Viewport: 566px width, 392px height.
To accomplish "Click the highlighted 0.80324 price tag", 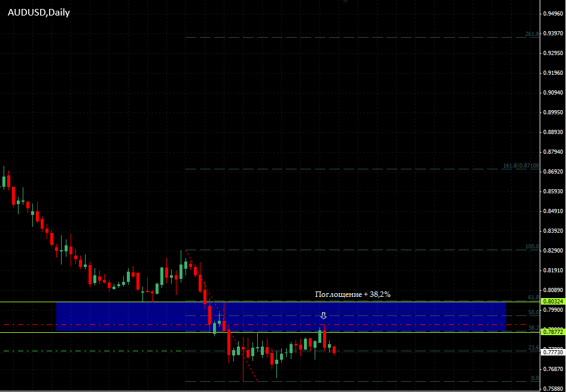I will point(553,301).
